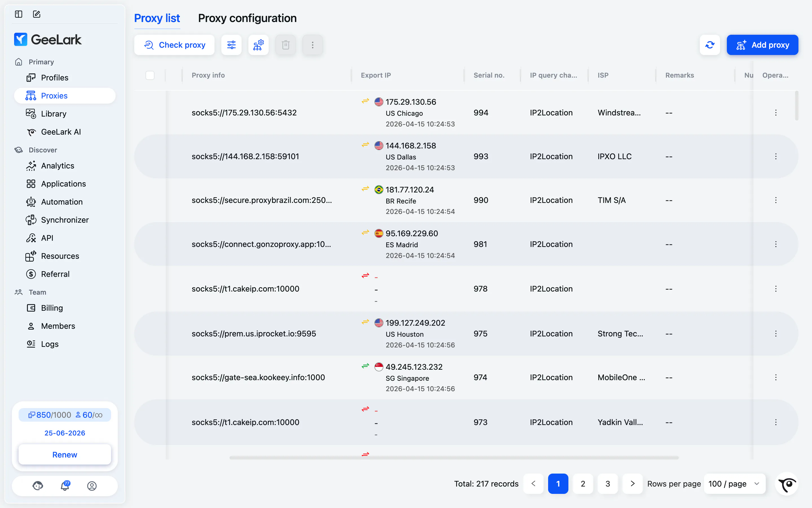Open the proxy filter settings icon

click(231, 45)
